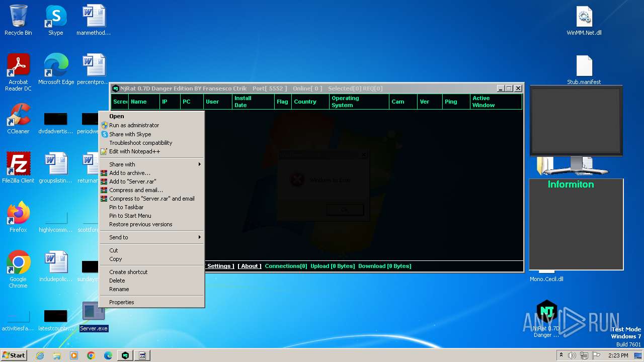Select Pin to Start Menu

pyautogui.click(x=151, y=216)
